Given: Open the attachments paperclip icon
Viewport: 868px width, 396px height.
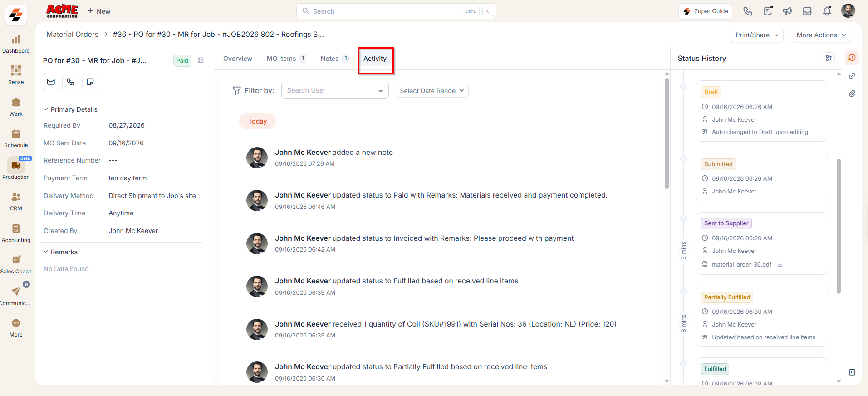Looking at the screenshot, I should tap(852, 94).
